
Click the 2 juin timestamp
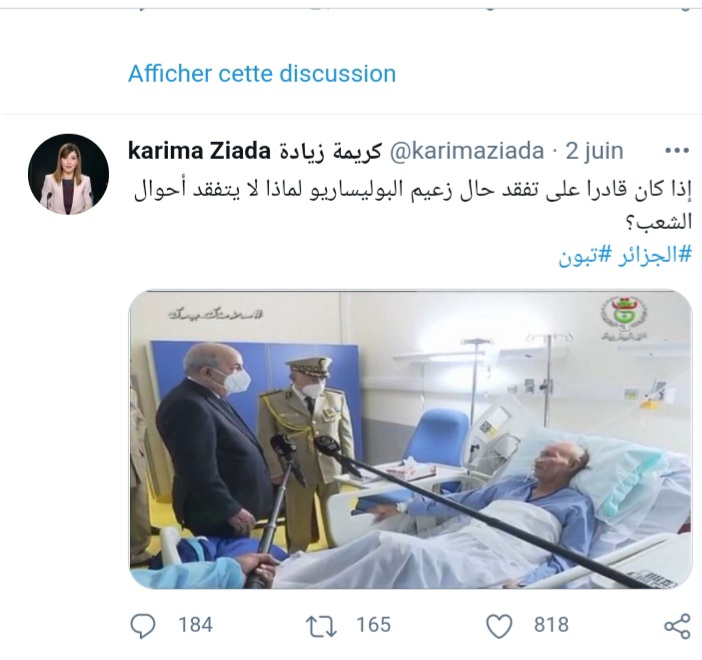pyautogui.click(x=594, y=151)
